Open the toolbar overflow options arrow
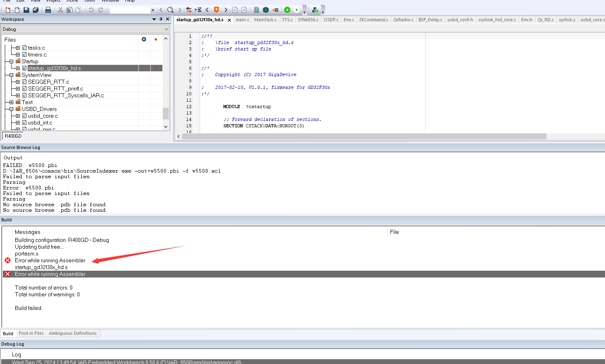 pos(304,12)
